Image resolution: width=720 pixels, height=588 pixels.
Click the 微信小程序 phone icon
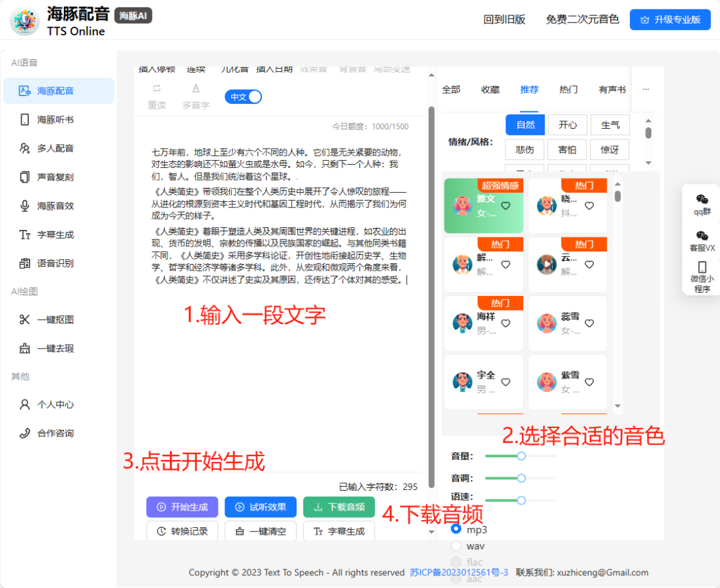701,267
